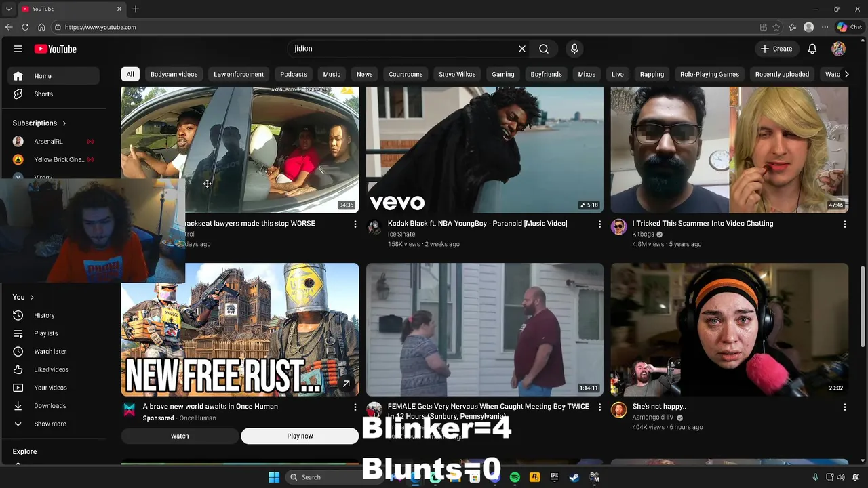Select the Steve Wilkos chip
The width and height of the screenshot is (868, 488).
[457, 74]
